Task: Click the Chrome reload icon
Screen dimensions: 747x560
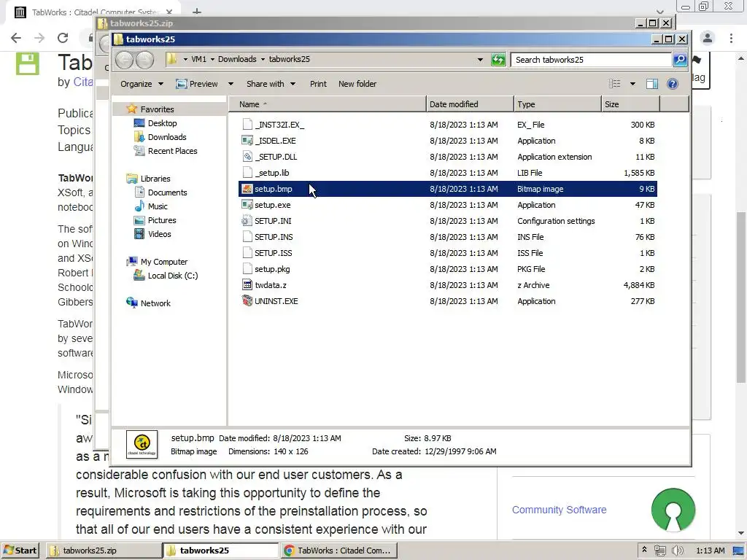Action: click(63, 38)
